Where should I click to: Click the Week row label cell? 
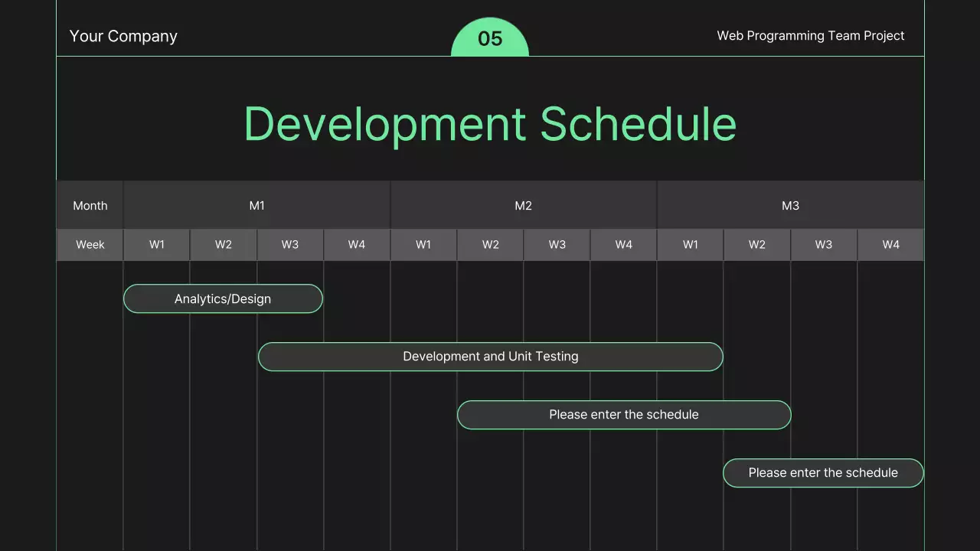pyautogui.click(x=90, y=245)
